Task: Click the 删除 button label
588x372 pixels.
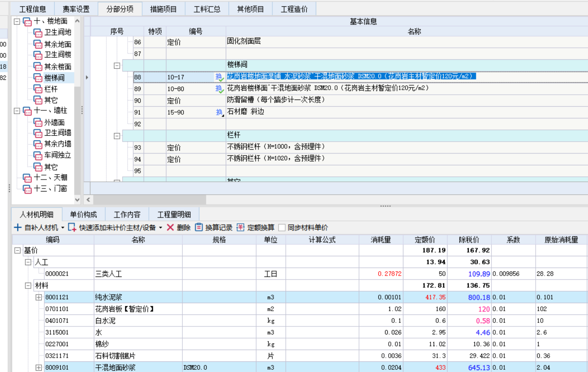Action: [x=184, y=228]
